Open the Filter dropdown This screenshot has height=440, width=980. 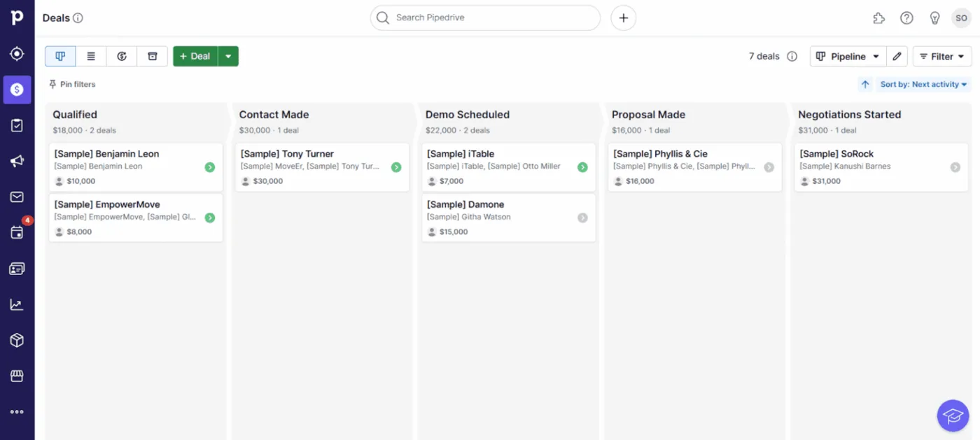(x=941, y=56)
